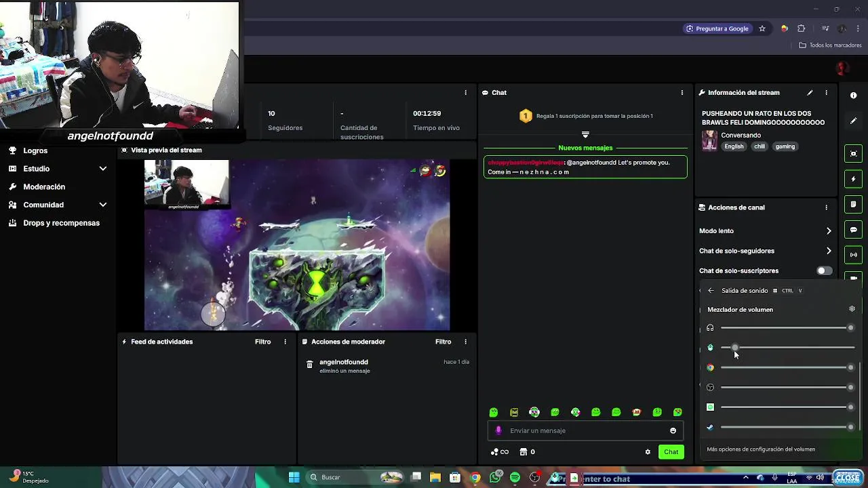Open the browser extensions puzzle icon
The image size is (868, 488).
click(802, 28)
